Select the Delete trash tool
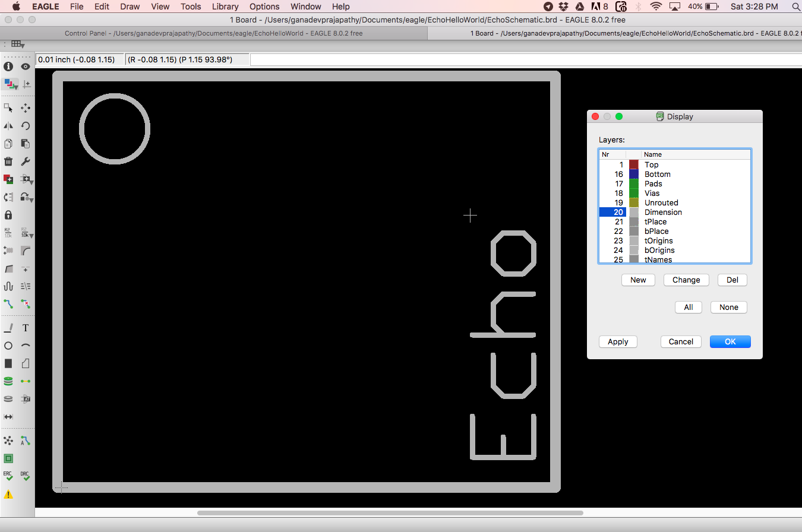Image resolution: width=802 pixels, height=532 pixels. point(8,161)
